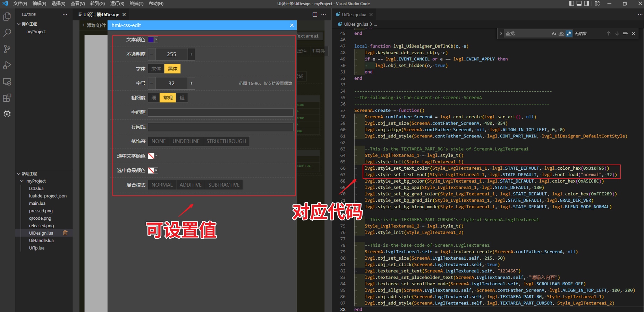644x312 pixels.
Task: Select the 宋体 font option
Action: click(156, 69)
